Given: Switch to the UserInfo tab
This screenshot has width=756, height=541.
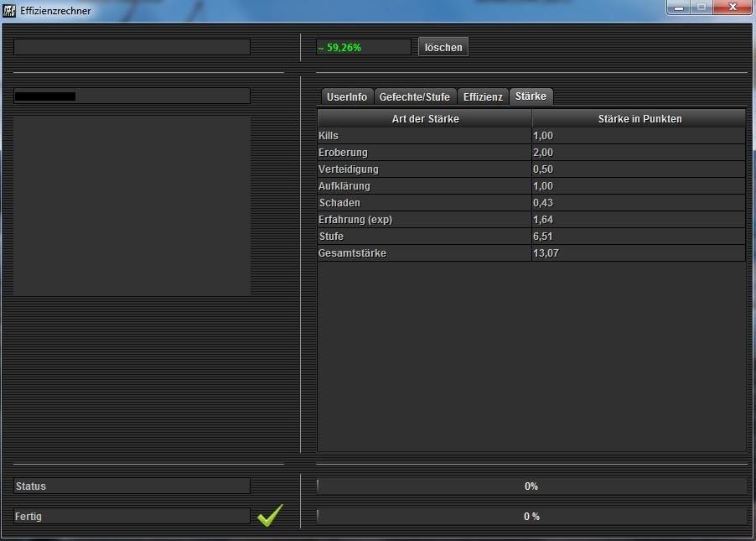Looking at the screenshot, I should pyautogui.click(x=347, y=97).
